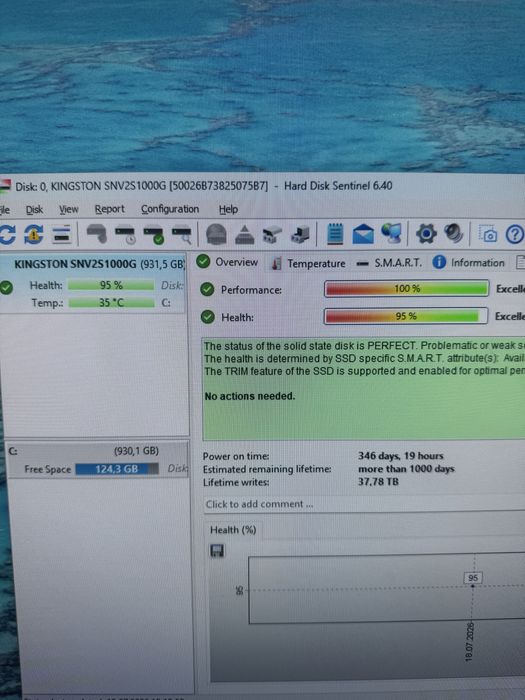Viewport: 525px width, 700px height.
Task: Click the computer-with-disk toolbar icon
Action: 300,234
